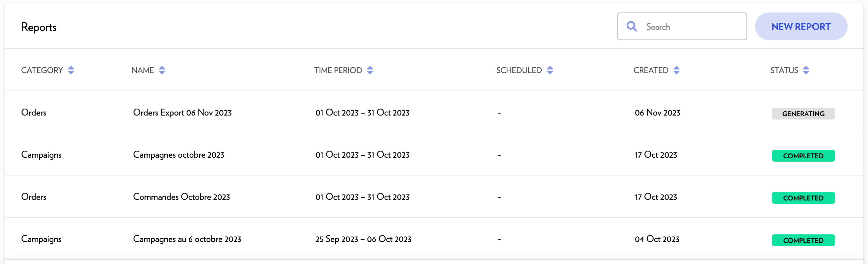Sort by Created date arrows icon
This screenshot has width=868, height=264.
[676, 70]
